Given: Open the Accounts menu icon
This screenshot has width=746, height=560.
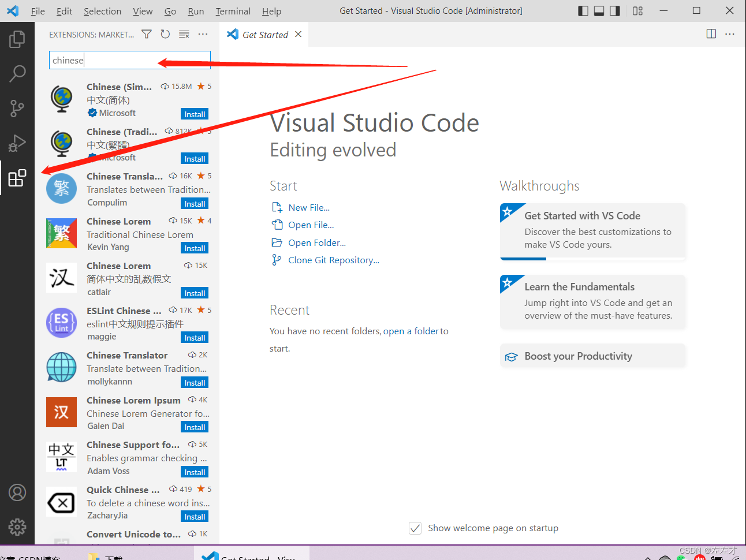Looking at the screenshot, I should (x=17, y=492).
